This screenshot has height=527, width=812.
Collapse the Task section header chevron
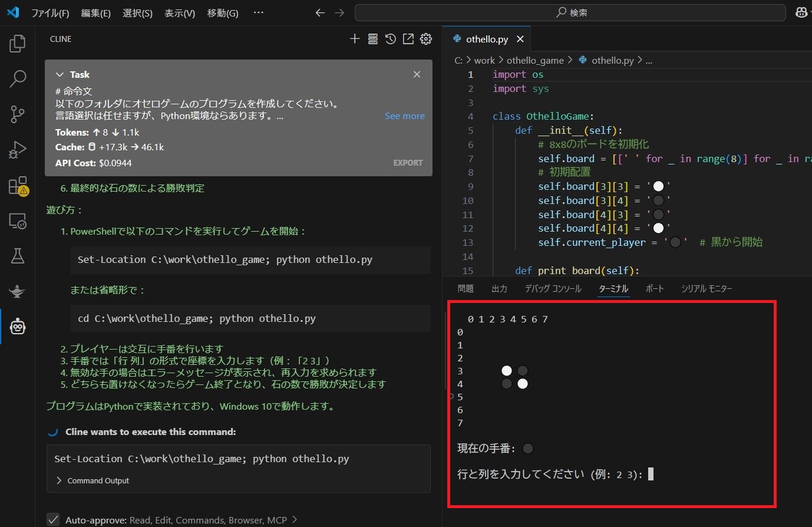[x=60, y=74]
